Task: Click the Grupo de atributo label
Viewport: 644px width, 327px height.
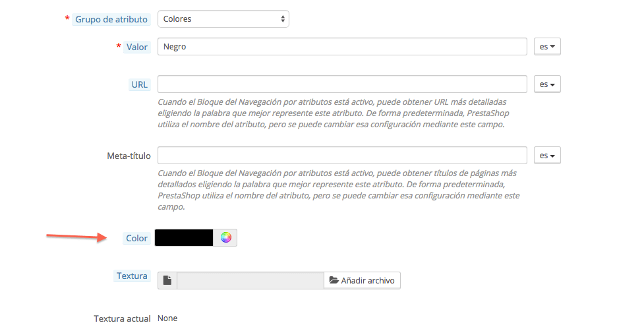Action: click(111, 19)
